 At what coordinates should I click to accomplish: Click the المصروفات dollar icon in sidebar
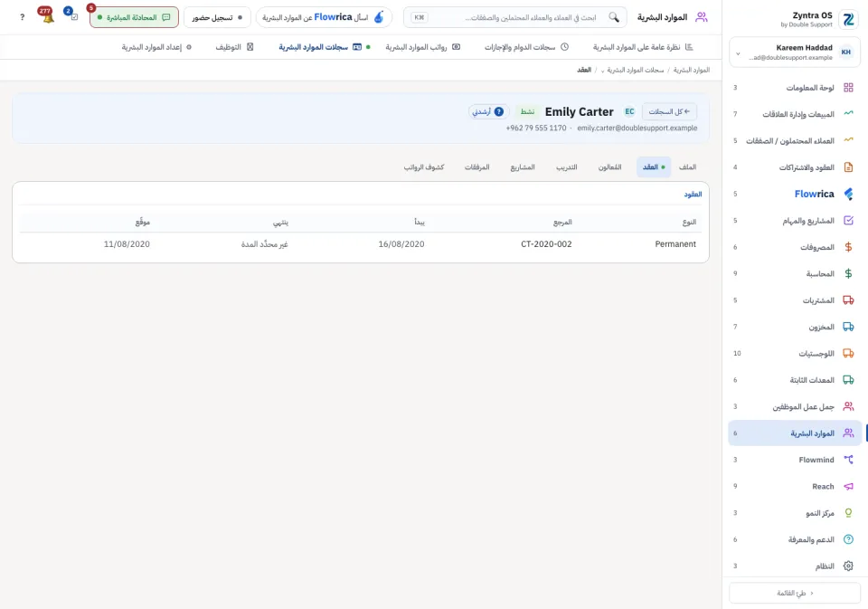click(x=848, y=247)
